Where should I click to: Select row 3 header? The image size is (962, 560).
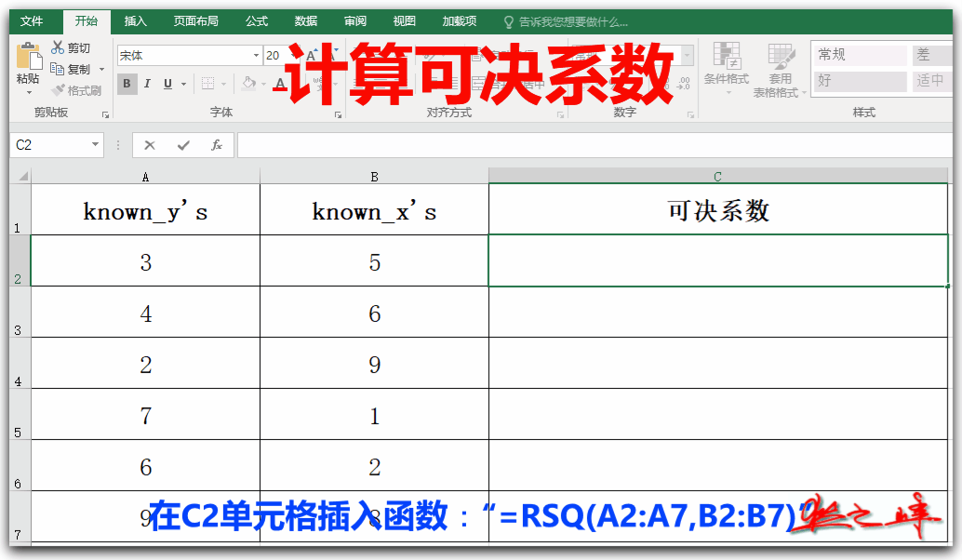pyautogui.click(x=20, y=312)
